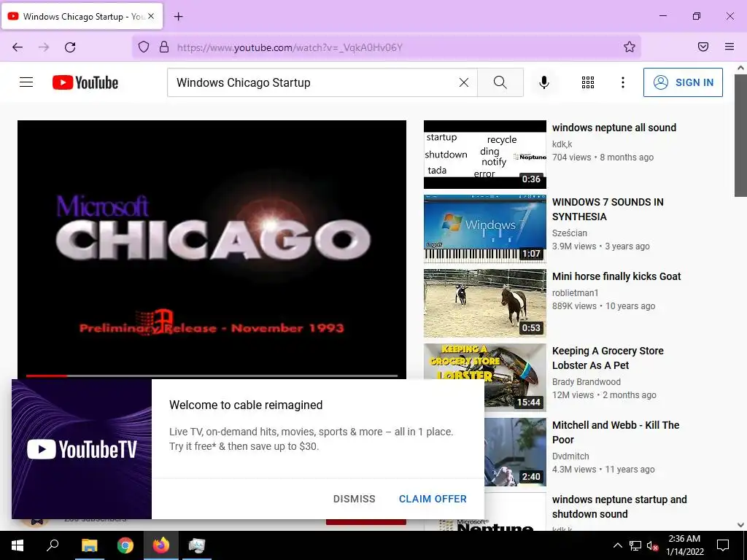Open YouTube settings three-dot menu
Viewport: 747px width, 560px height.
point(623,82)
